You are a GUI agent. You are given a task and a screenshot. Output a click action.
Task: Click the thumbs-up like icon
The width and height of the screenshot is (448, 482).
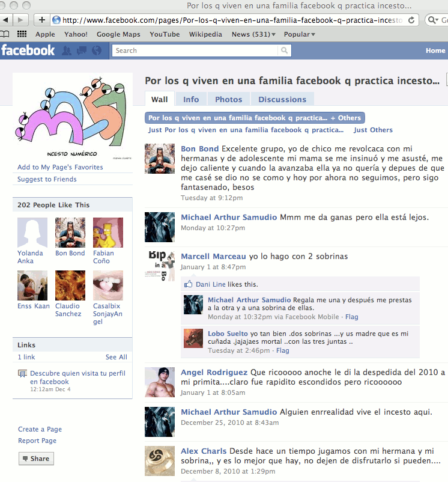tap(188, 284)
